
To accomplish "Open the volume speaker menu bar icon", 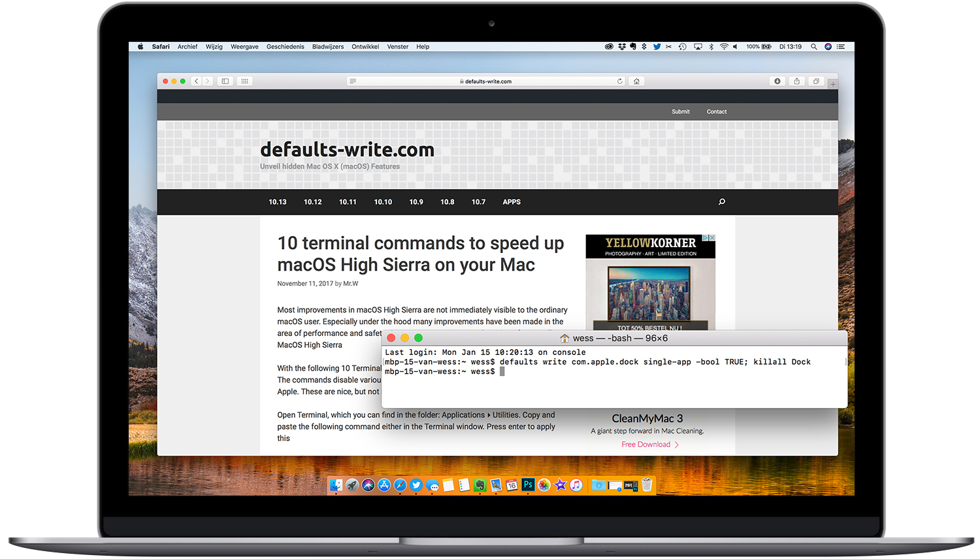I will pos(735,46).
